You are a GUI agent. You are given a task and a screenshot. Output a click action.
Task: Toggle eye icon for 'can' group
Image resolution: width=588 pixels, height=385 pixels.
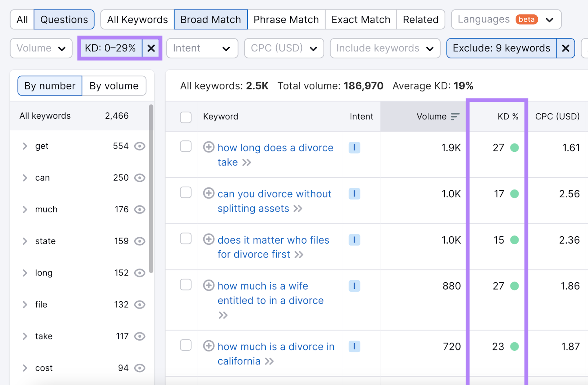coord(140,178)
